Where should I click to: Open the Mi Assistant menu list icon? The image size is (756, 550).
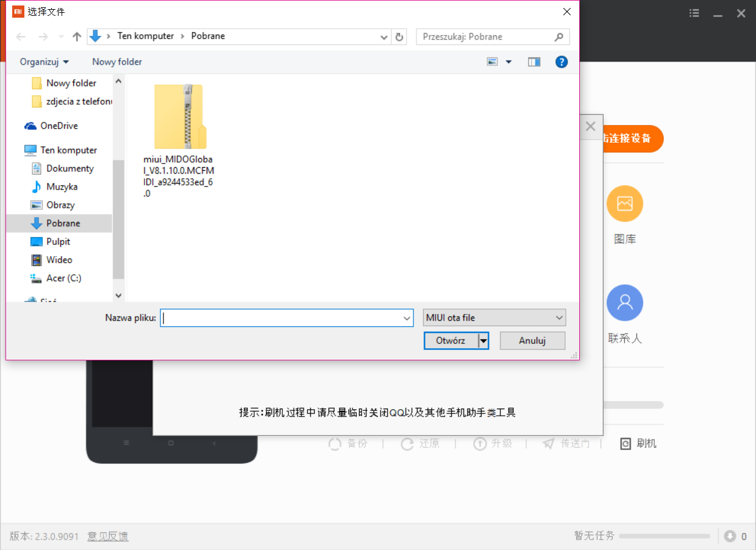[694, 13]
